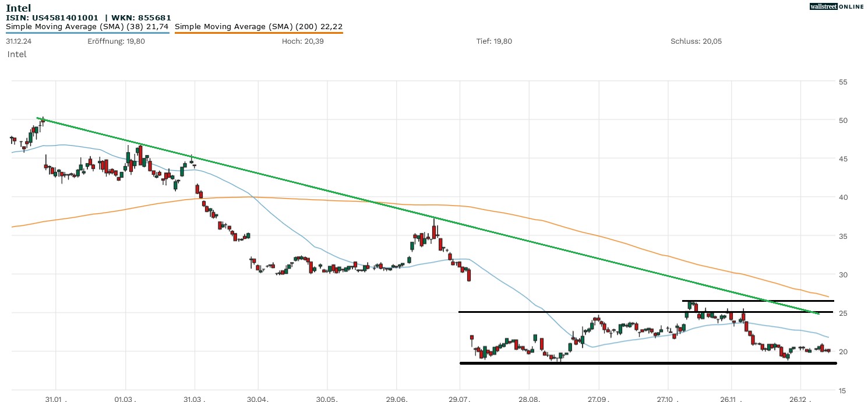Click the 55 price label on y-axis
Image resolution: width=868 pixels, height=402 pixels.
pyautogui.click(x=842, y=82)
